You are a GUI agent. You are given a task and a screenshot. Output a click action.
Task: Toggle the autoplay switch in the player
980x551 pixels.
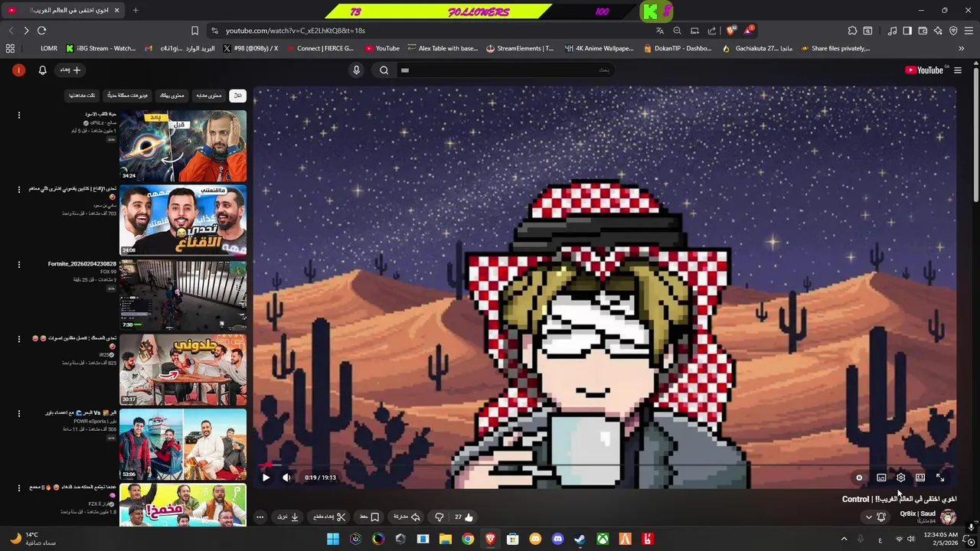tap(859, 478)
